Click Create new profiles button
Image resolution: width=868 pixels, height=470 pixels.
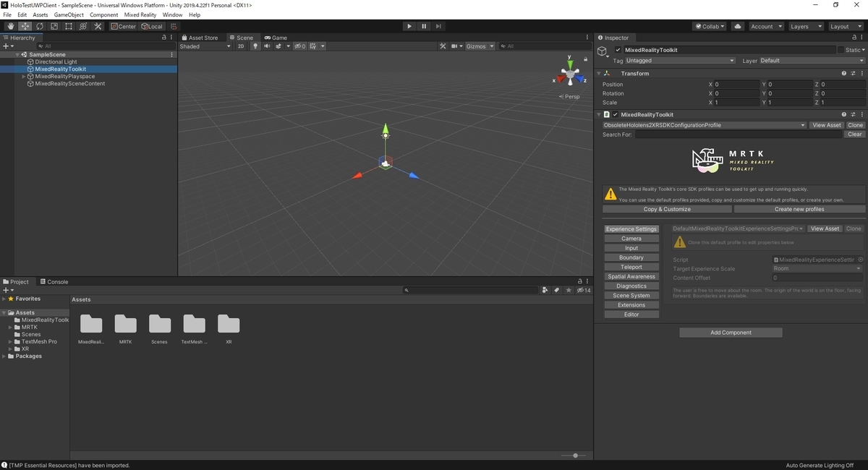click(x=799, y=209)
